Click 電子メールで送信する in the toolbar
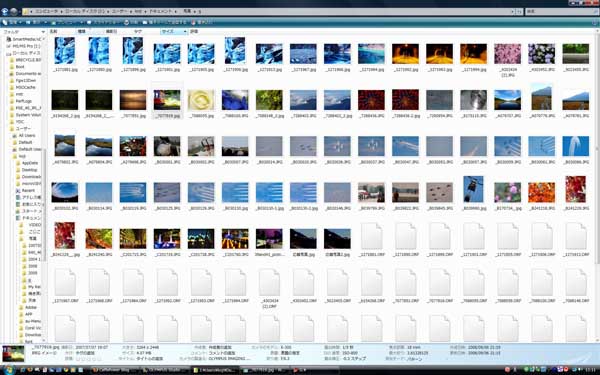The image size is (600, 375). (x=165, y=23)
